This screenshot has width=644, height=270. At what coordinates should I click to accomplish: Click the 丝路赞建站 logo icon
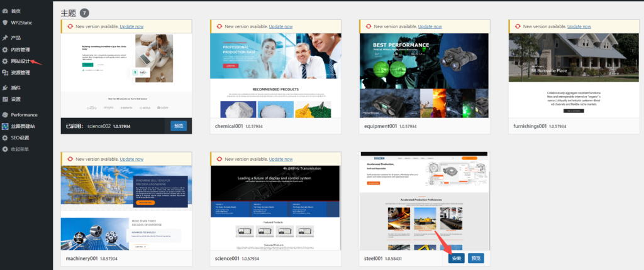click(5, 126)
